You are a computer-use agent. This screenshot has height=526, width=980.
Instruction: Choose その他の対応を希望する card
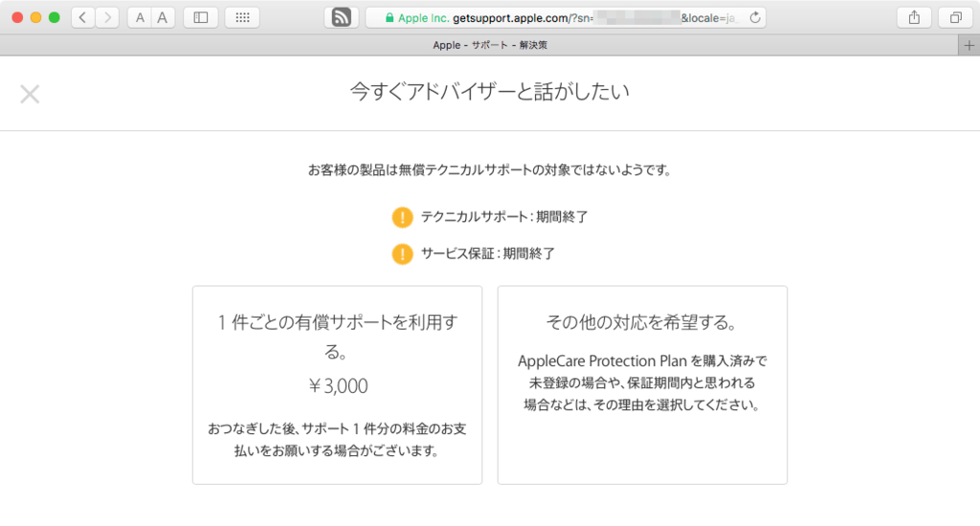click(x=642, y=384)
